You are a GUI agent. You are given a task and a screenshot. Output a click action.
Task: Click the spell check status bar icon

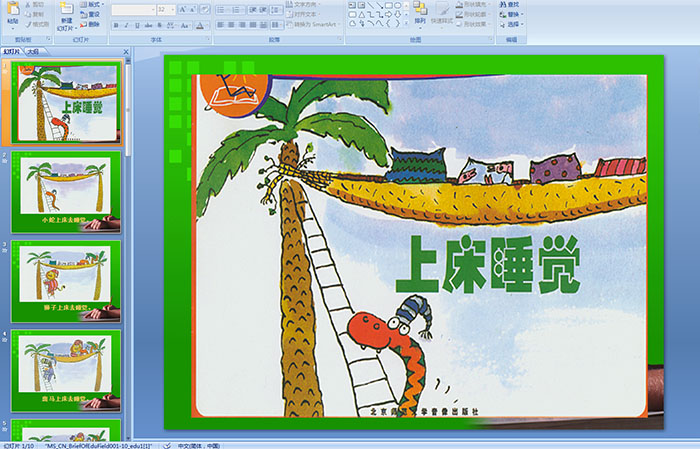click(167, 445)
